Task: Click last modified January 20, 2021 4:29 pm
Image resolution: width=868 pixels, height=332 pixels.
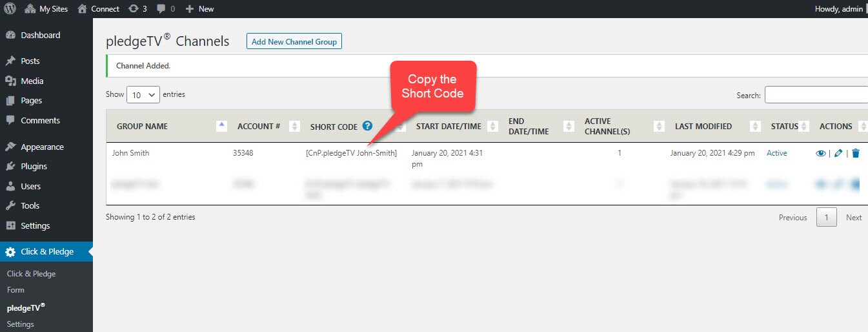Action: click(x=712, y=153)
